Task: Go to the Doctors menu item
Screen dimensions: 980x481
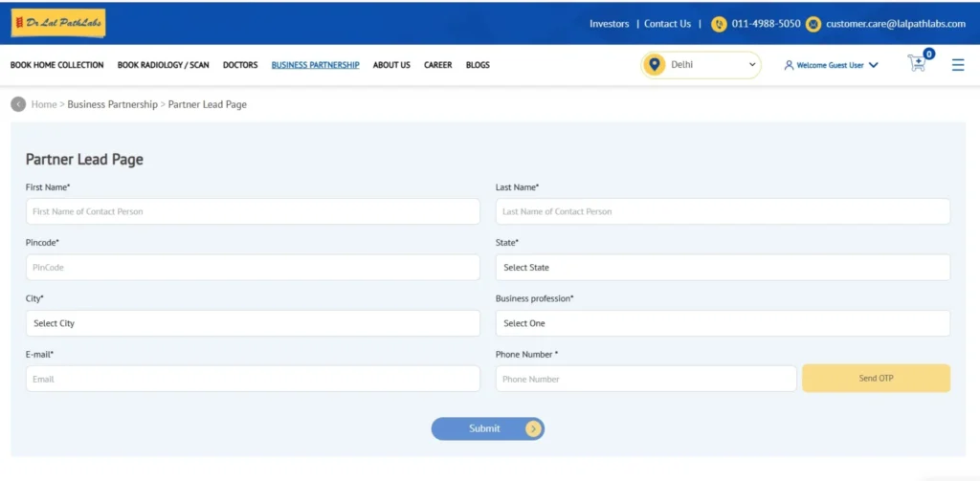Action: [240, 65]
